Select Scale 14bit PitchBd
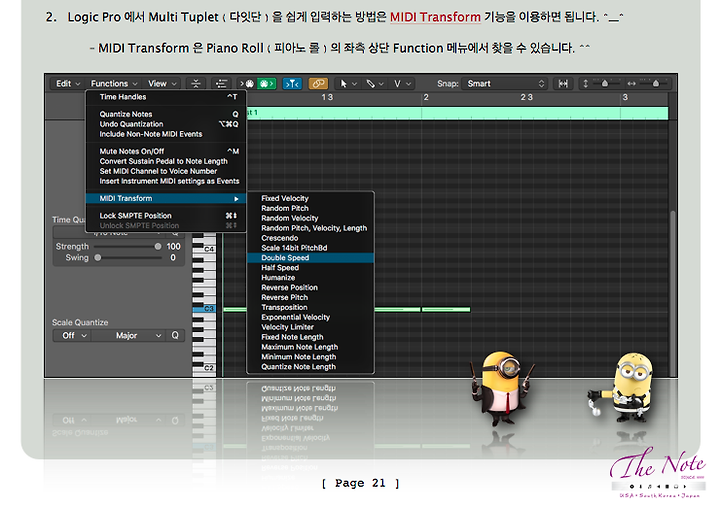 pos(310,248)
